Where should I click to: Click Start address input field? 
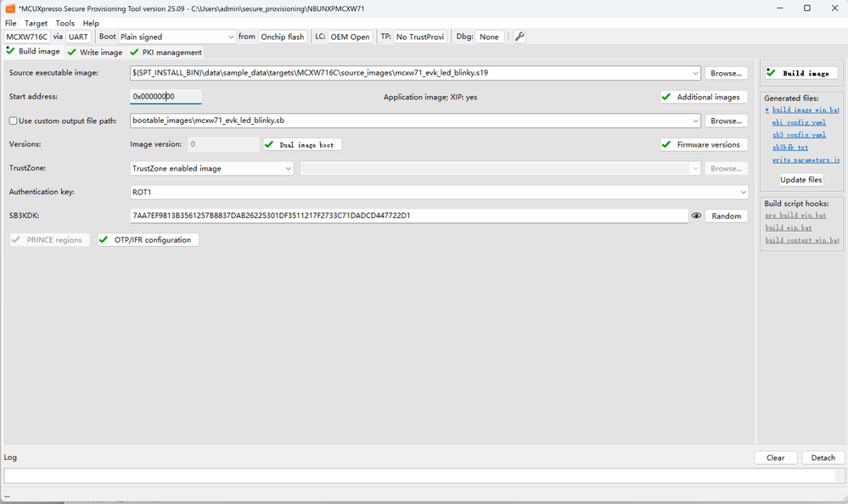pyautogui.click(x=166, y=97)
